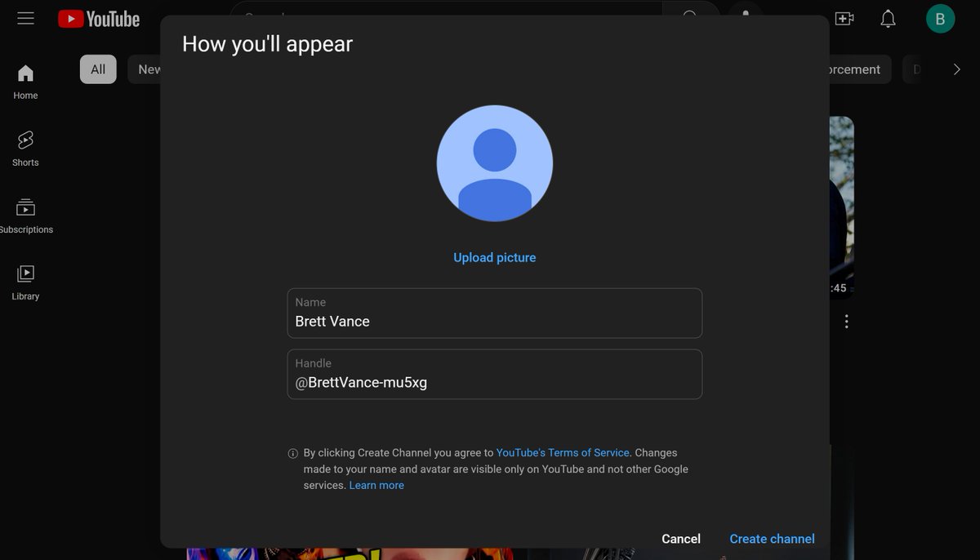Open Subscriptions in sidebar

click(x=25, y=216)
